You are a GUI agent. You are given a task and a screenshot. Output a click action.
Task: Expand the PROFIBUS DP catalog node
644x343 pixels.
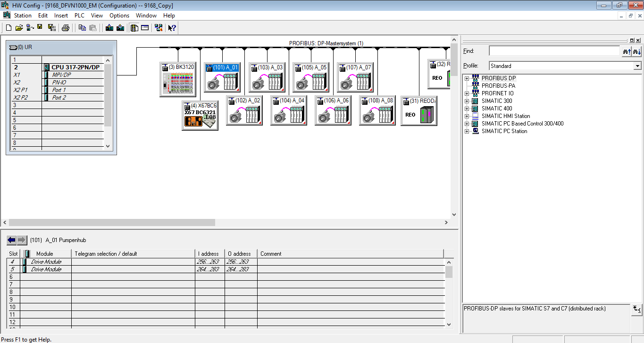[x=467, y=78]
